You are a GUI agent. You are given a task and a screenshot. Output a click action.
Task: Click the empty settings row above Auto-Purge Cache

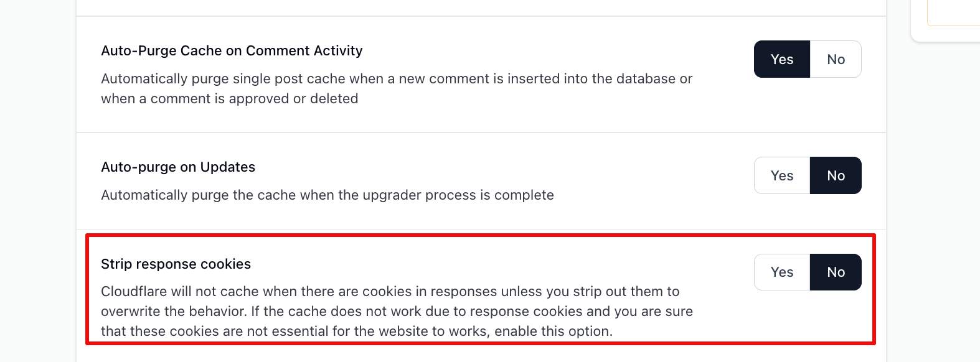coord(481,7)
